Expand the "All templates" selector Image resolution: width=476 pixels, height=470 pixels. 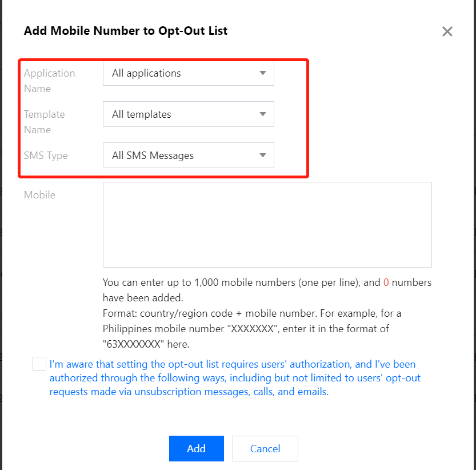tap(182, 114)
